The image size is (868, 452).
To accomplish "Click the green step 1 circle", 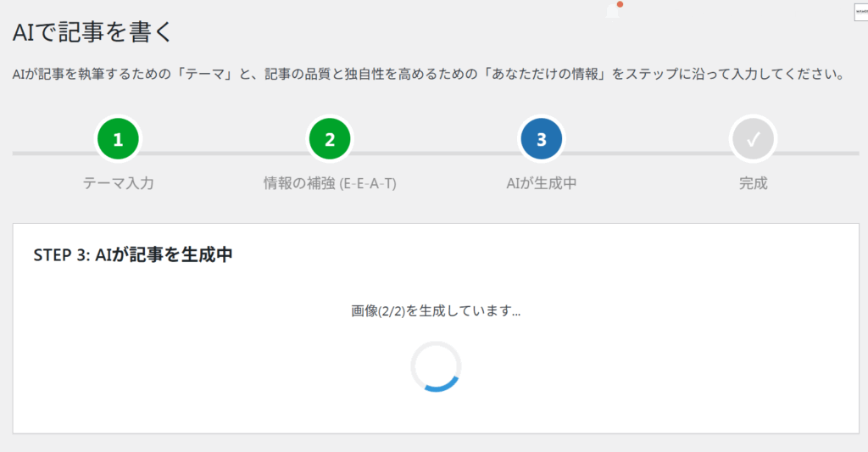I will pyautogui.click(x=118, y=139).
